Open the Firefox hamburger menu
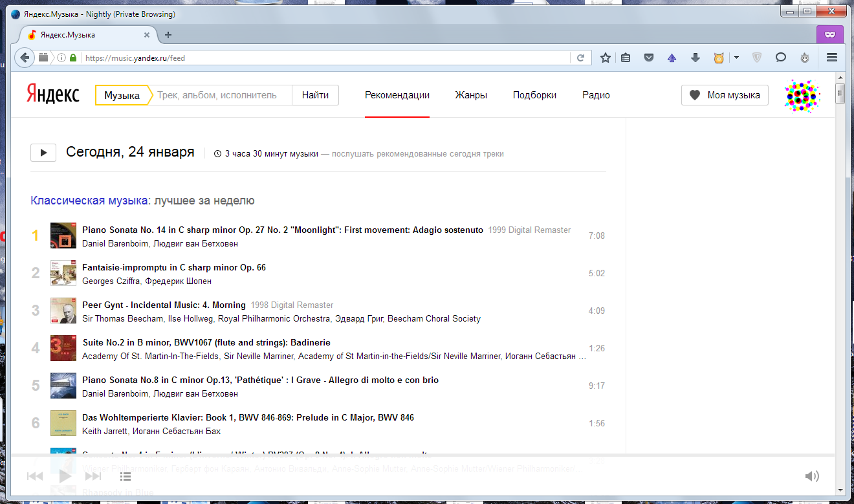 [832, 58]
